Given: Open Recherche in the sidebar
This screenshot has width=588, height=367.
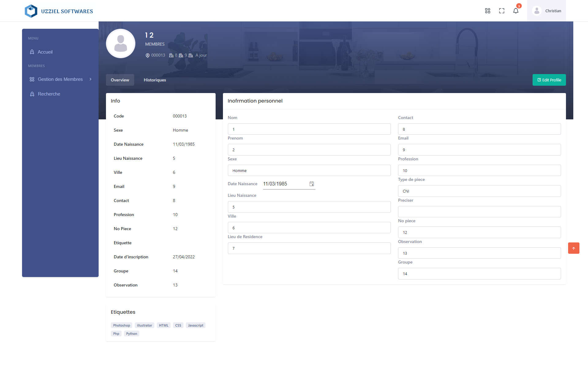Looking at the screenshot, I should (49, 94).
